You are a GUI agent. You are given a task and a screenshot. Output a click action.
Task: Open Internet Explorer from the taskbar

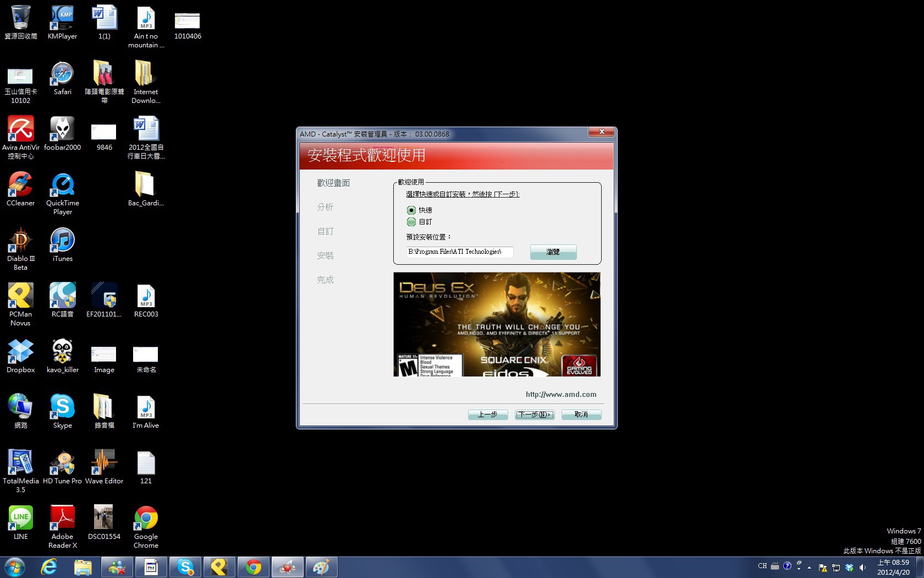click(x=49, y=567)
